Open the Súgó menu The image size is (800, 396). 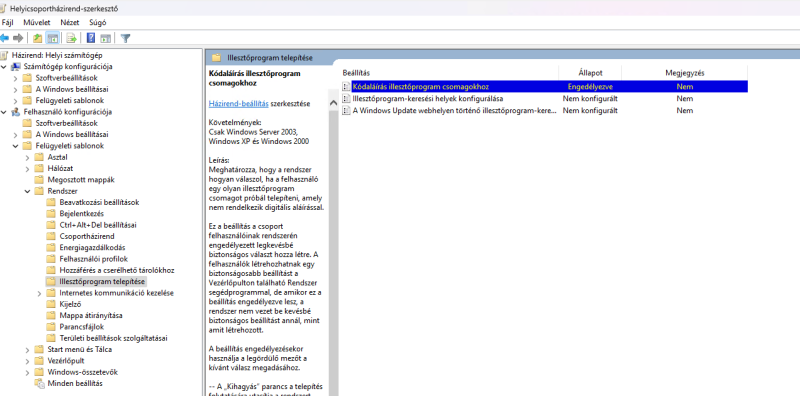98,22
